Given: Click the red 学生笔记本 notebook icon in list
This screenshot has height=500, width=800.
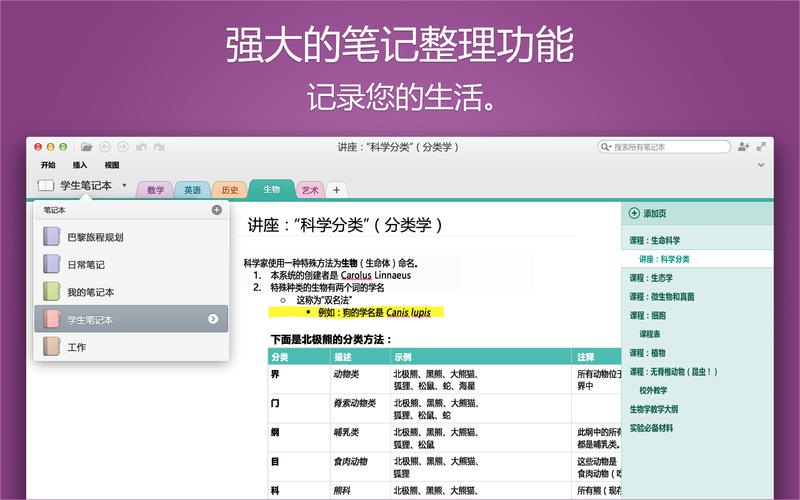Looking at the screenshot, I should (x=52, y=319).
